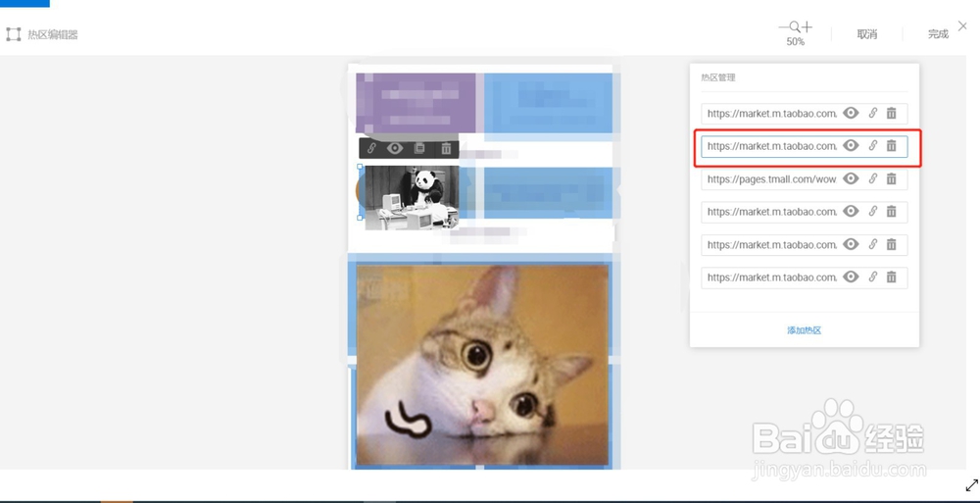The height and width of the screenshot is (503, 980).
Task: Edit link of first hotspot row
Action: click(x=873, y=113)
